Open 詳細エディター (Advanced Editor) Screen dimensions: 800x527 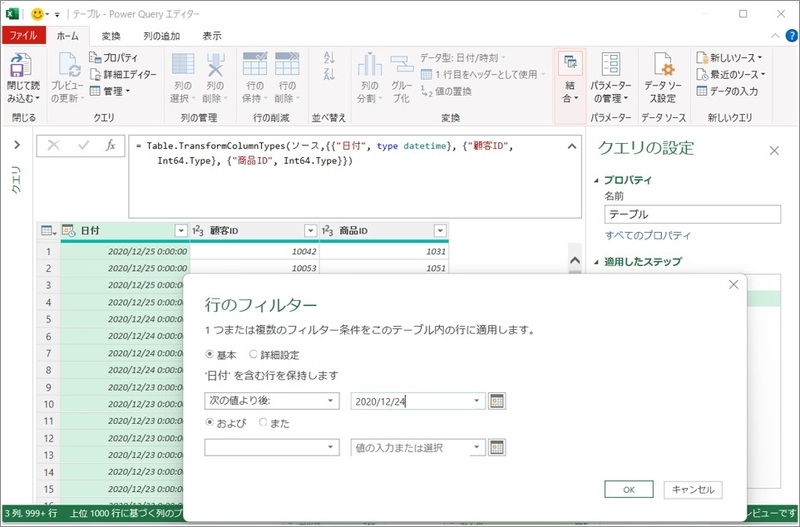pos(123,74)
